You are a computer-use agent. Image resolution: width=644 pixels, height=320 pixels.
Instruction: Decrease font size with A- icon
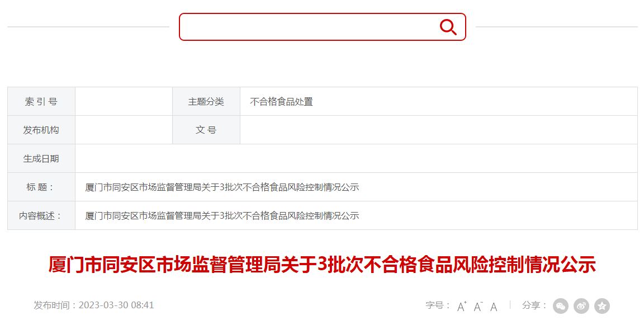click(x=478, y=306)
